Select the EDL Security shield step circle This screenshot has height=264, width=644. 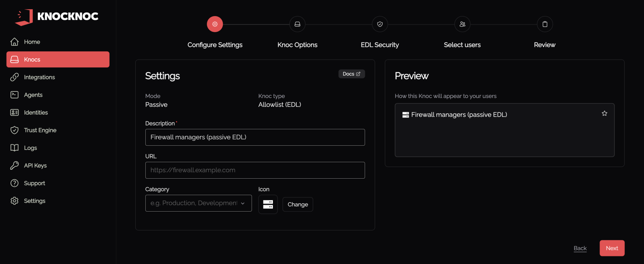380,24
